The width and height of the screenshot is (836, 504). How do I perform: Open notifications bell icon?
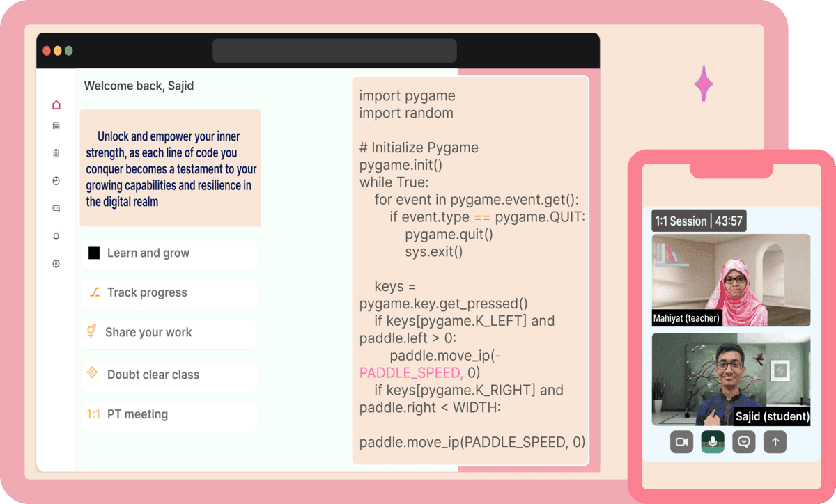(56, 236)
